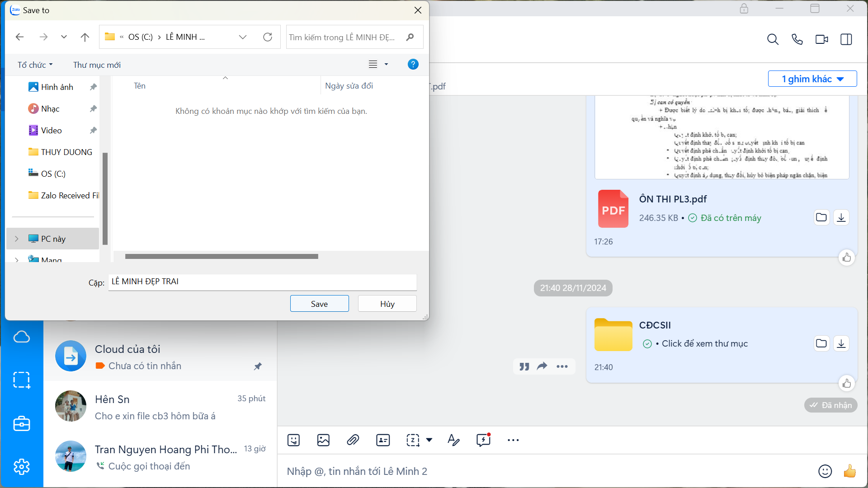Download the ÔN THI PL3.pdf file
Image resolution: width=868 pixels, height=488 pixels.
pyautogui.click(x=841, y=218)
